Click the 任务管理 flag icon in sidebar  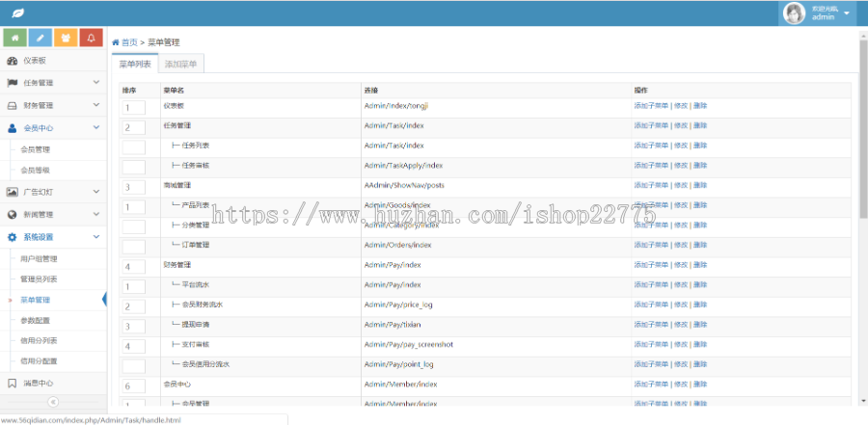pyautogui.click(x=12, y=83)
